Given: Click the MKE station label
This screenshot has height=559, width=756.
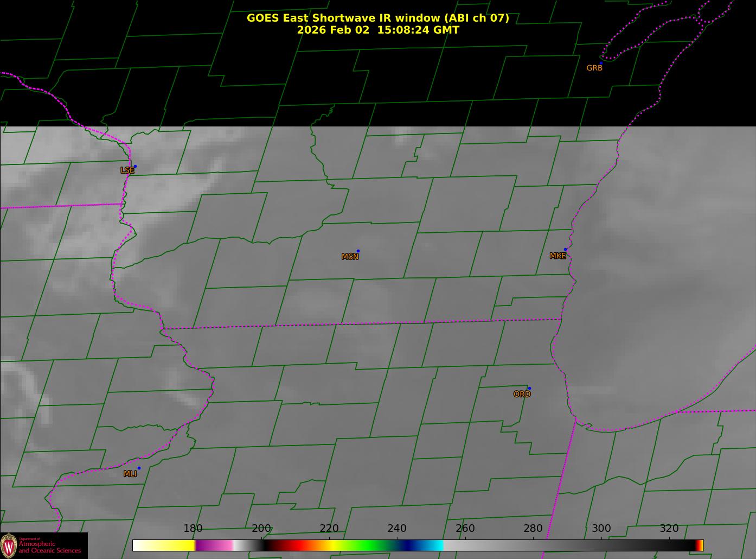Looking at the screenshot, I should (558, 256).
